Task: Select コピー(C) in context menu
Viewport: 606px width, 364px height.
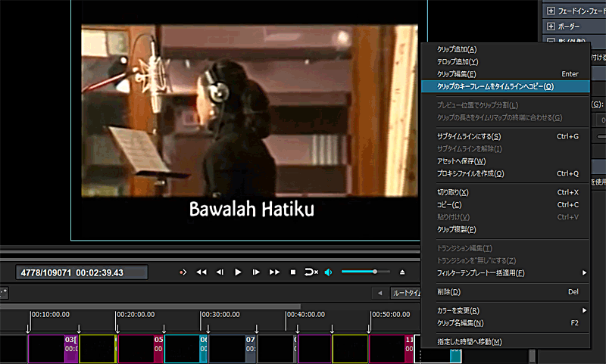Action: 505,204
